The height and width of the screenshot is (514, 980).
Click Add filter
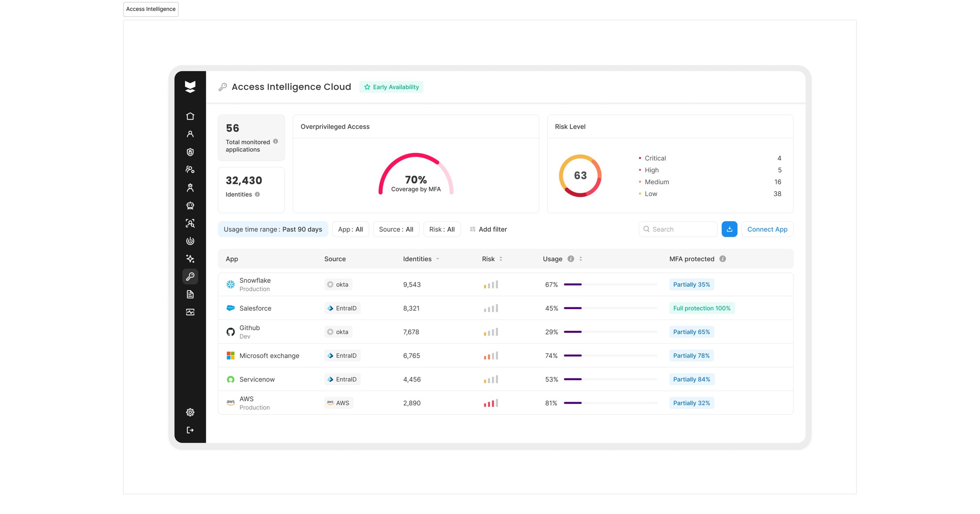pyautogui.click(x=488, y=229)
